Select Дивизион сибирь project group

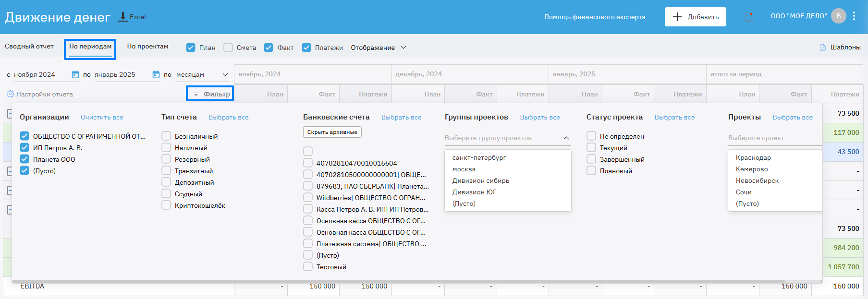pos(481,180)
